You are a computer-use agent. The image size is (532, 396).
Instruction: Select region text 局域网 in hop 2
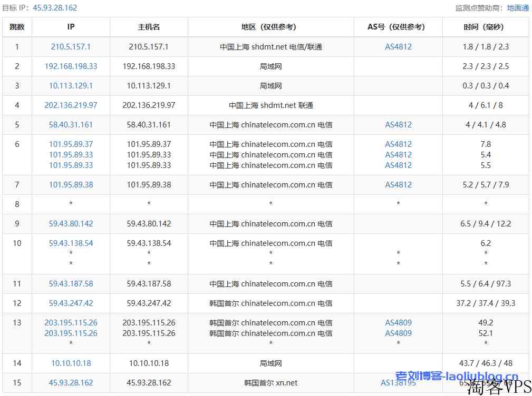[x=271, y=66]
